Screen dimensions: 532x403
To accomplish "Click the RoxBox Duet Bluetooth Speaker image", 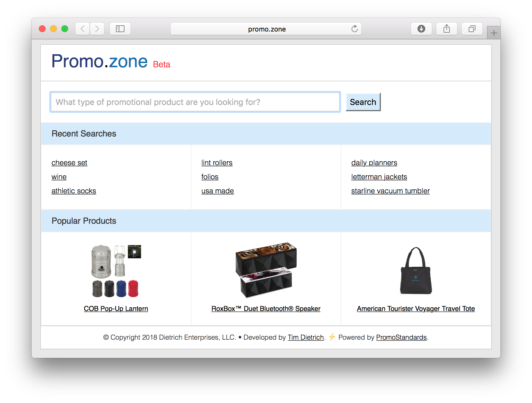I will 266,270.
